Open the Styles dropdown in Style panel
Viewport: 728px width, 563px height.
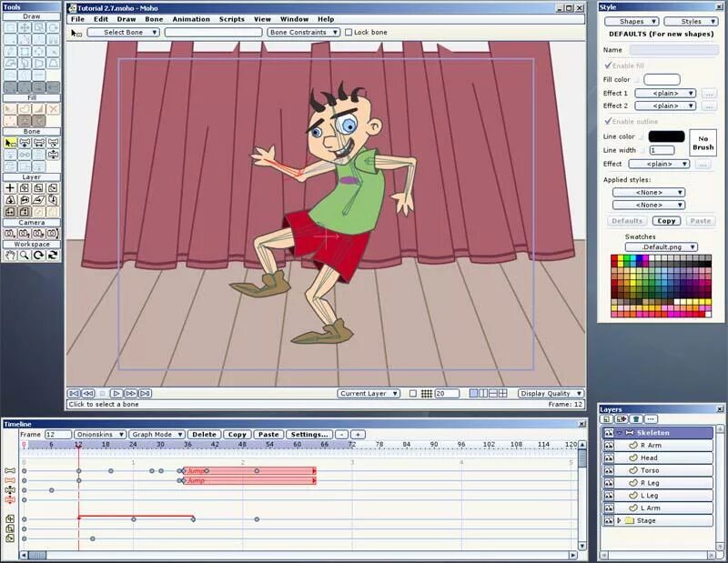(x=691, y=21)
